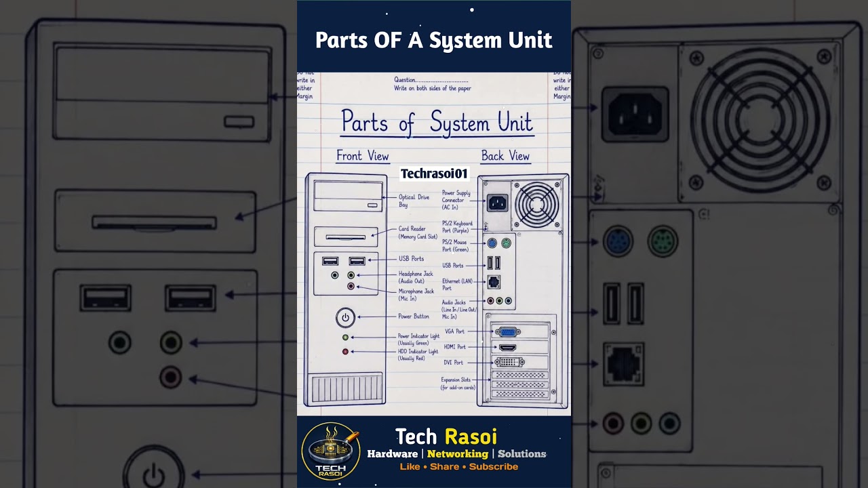
Task: Click the 'Microphone Jack (Mic In)' label
Action: click(416, 295)
